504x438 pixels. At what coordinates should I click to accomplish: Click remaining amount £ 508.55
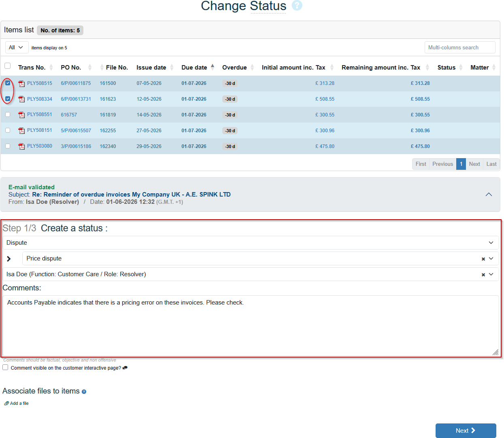click(x=420, y=99)
